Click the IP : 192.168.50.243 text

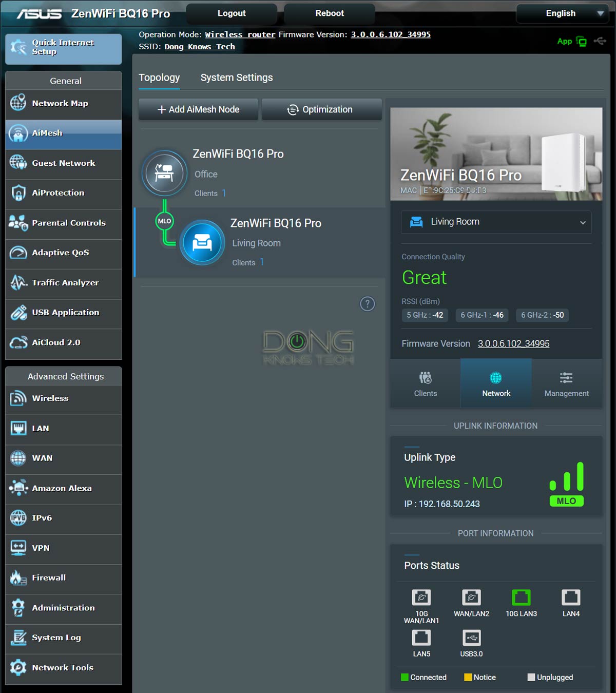(x=442, y=504)
